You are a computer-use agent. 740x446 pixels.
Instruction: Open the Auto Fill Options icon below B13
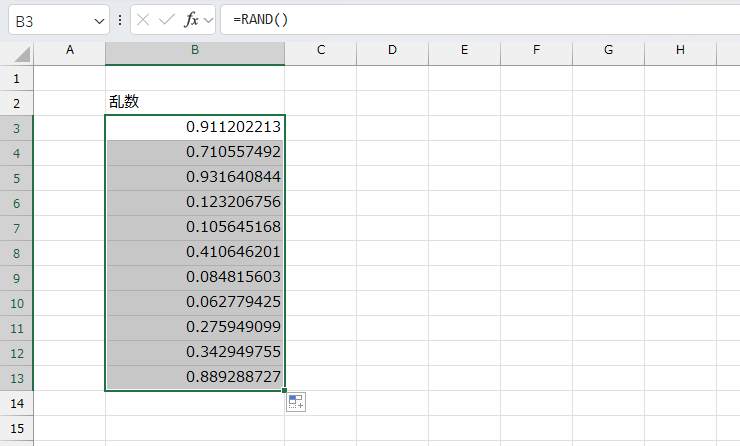[x=296, y=402]
